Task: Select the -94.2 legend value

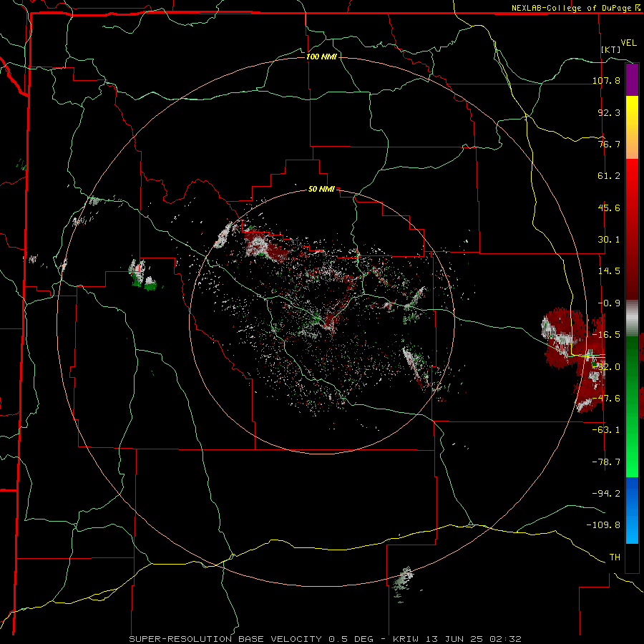Action: coord(606,494)
